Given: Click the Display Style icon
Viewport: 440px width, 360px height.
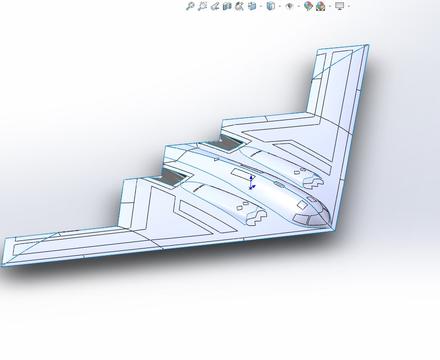Looking at the screenshot, I should pyautogui.click(x=271, y=6).
